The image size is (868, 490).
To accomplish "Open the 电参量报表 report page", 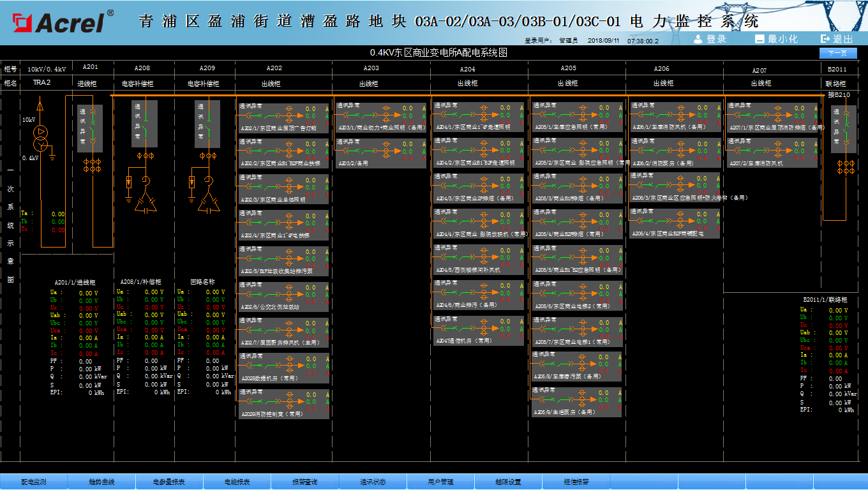I will coord(169,482).
